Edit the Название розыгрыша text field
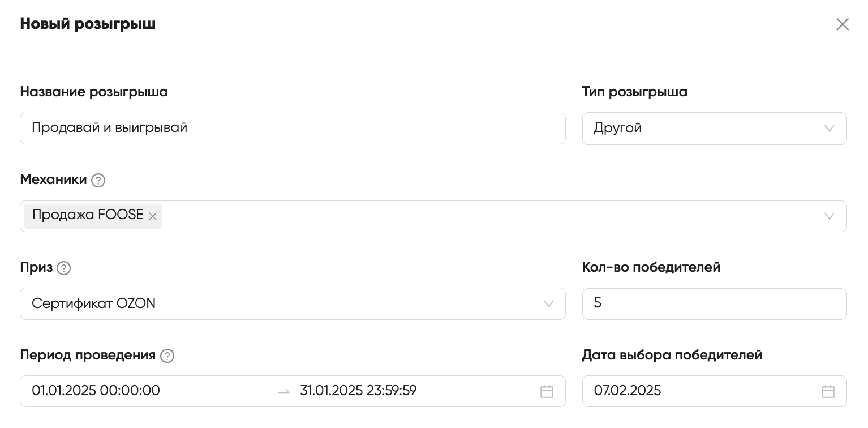Screen dimensions: 868x428 (x=293, y=129)
